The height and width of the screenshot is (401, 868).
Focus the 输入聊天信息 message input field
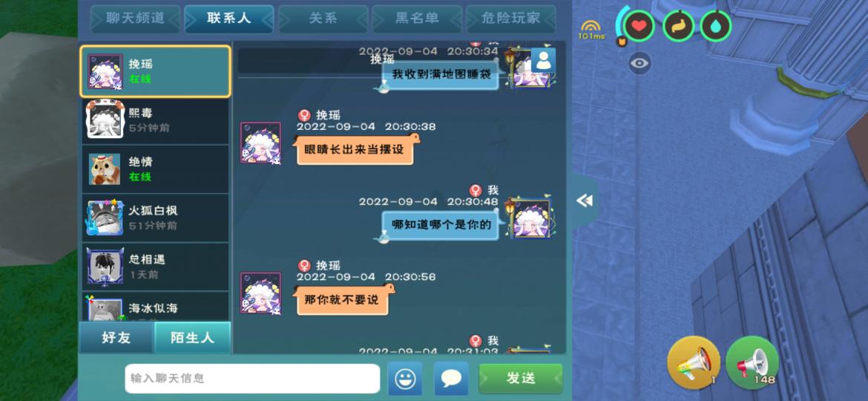click(252, 378)
